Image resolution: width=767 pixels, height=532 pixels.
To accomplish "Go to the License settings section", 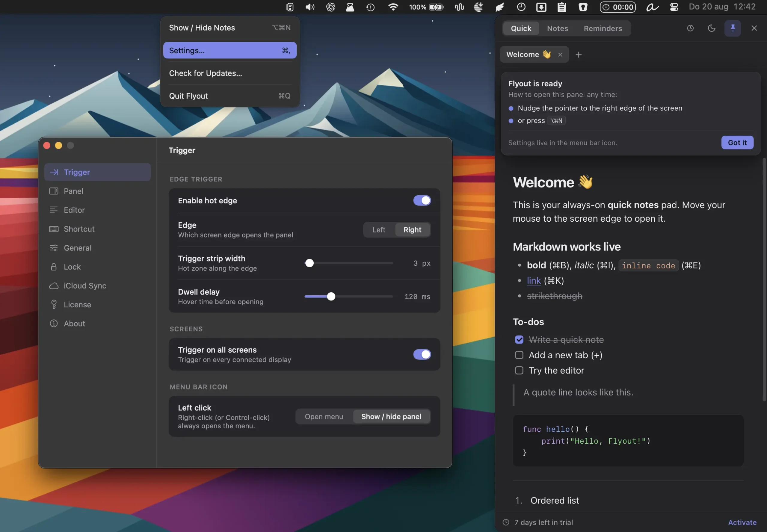I will (97, 305).
